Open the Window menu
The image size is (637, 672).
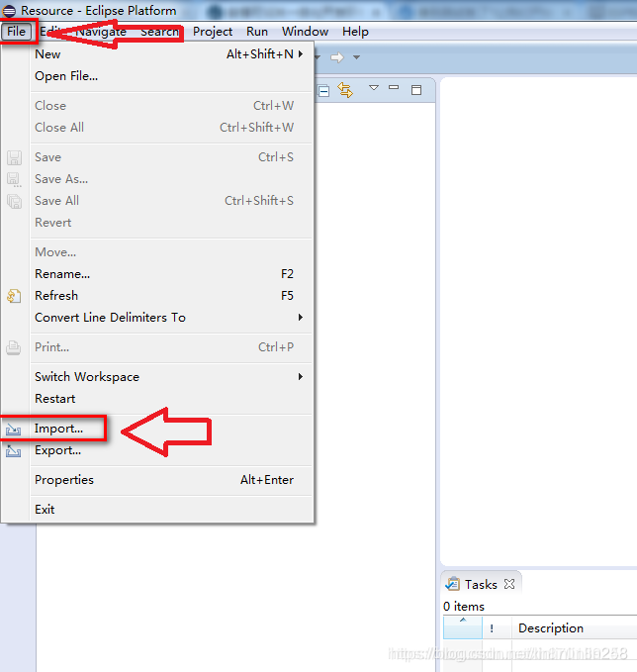click(x=305, y=32)
